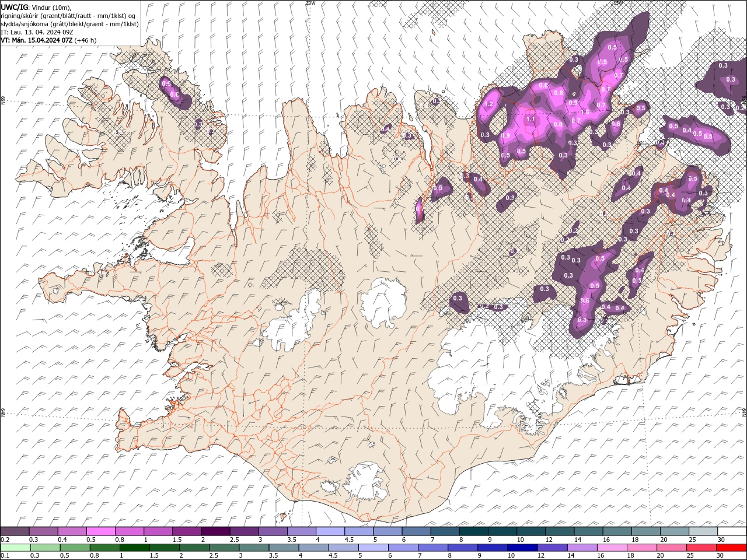Click the orchid 0.4 swatch in upper legend row
747x560 pixels.
(72, 531)
